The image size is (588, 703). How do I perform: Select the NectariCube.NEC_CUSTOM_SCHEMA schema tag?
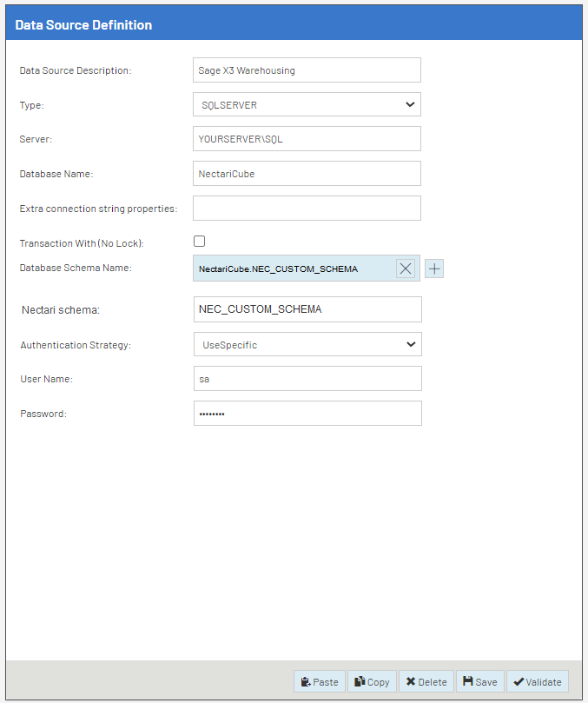(278, 269)
